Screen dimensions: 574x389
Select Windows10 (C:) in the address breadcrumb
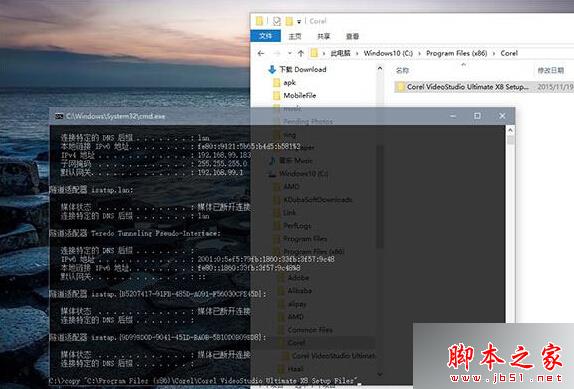(x=388, y=53)
